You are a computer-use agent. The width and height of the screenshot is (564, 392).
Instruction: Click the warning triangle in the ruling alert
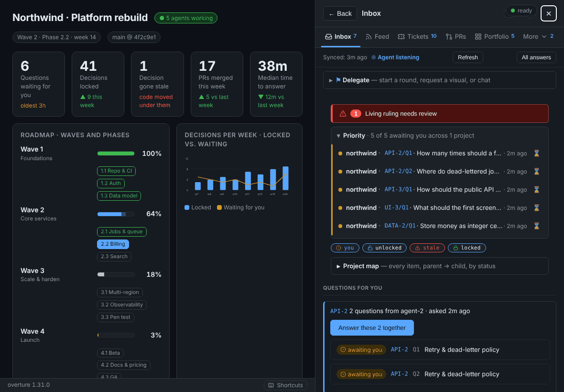tap(343, 114)
